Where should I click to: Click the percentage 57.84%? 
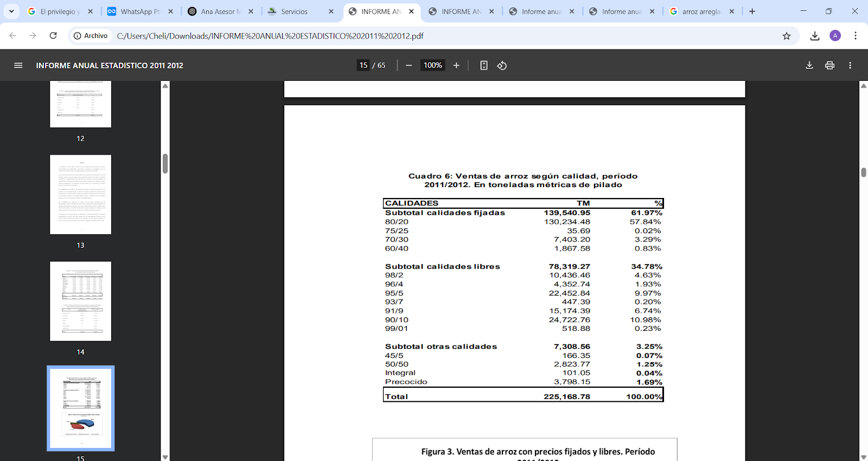point(646,222)
